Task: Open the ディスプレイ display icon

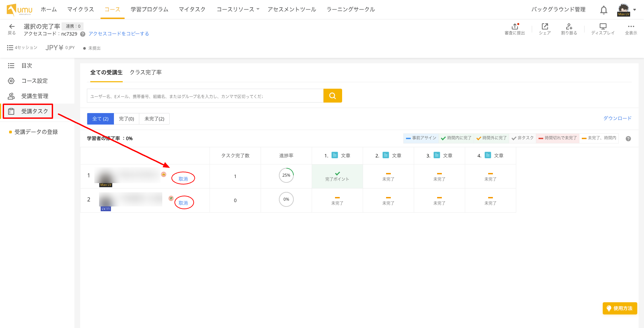Action: pyautogui.click(x=603, y=27)
